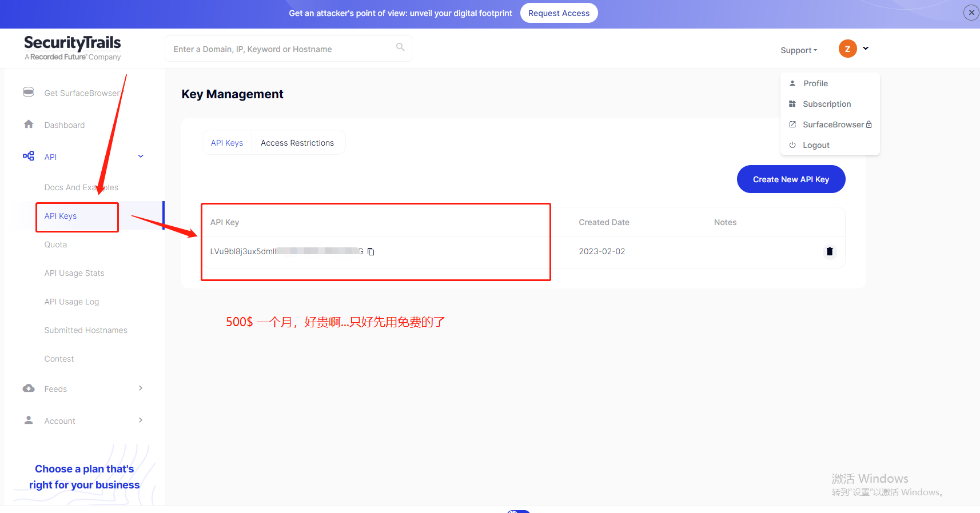Collapse the API sidebar section chevron
980x513 pixels.
pos(141,157)
